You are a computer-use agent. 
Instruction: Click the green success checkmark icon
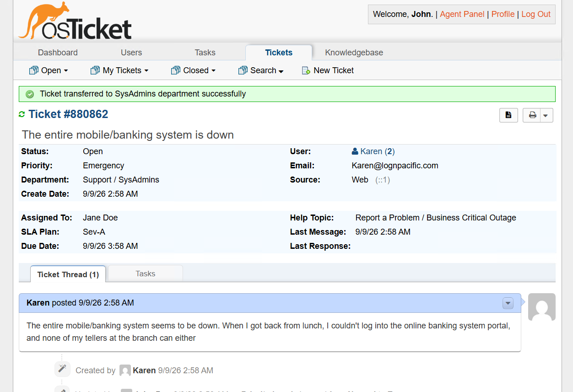coord(30,94)
